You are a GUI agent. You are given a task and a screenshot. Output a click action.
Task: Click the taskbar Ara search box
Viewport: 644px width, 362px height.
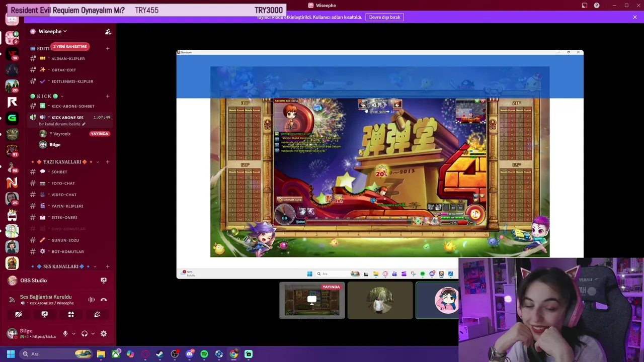pyautogui.click(x=56, y=354)
